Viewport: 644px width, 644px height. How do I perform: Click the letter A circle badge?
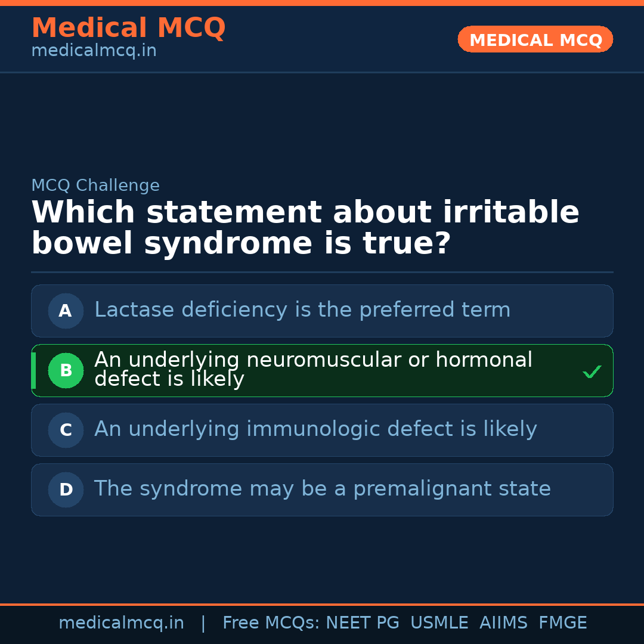coord(66,311)
